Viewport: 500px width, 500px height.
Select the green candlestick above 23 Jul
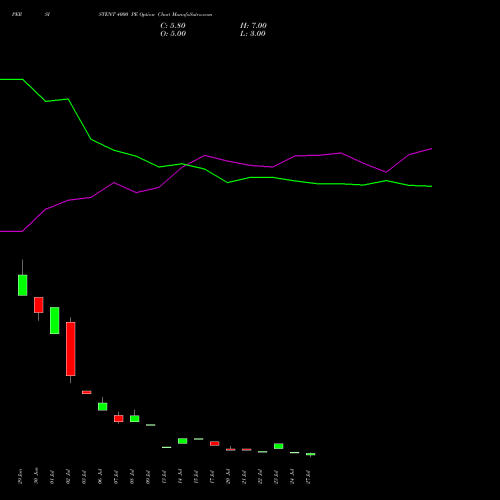(279, 446)
